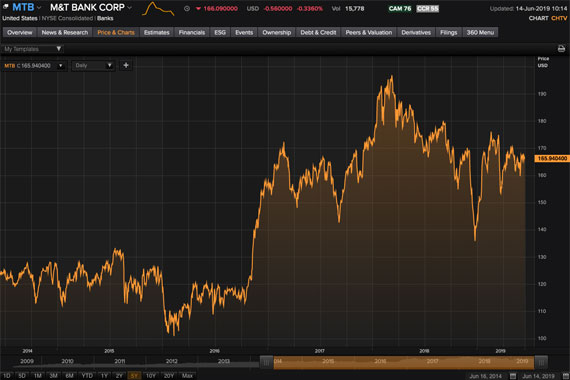Click the CCR 55 badge

point(428,8)
